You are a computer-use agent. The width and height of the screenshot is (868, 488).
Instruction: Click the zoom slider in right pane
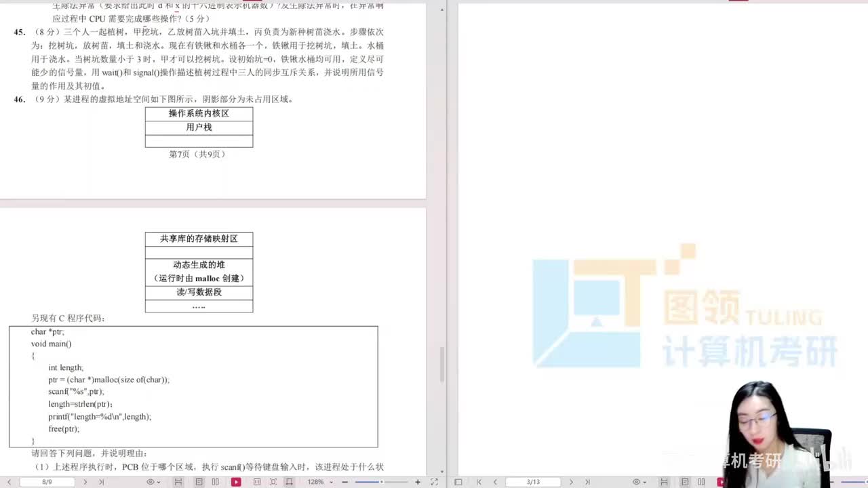pos(853,482)
